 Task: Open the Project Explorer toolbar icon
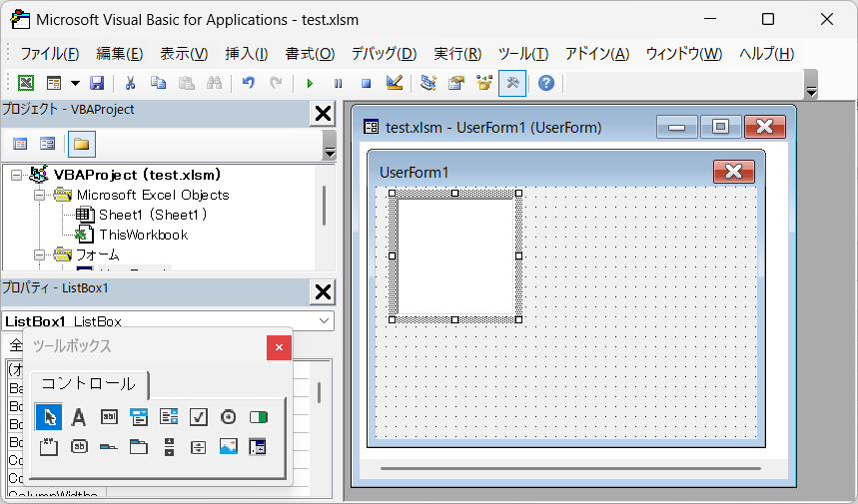point(428,83)
